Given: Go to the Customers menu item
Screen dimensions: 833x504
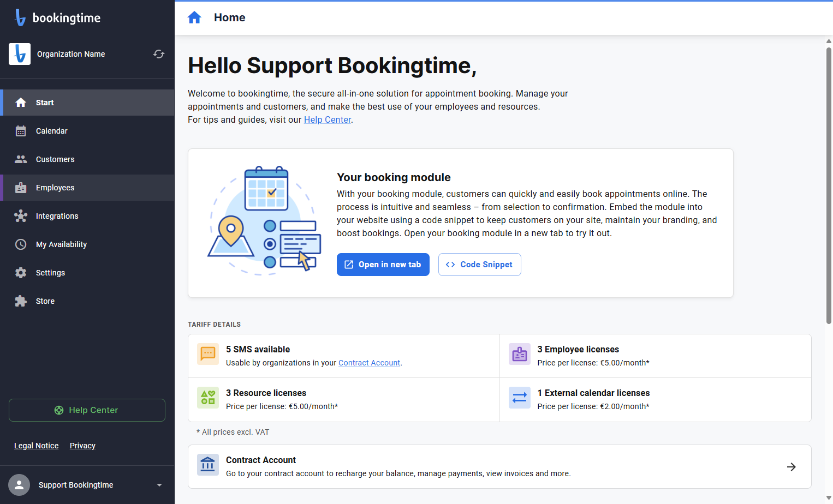Looking at the screenshot, I should point(87,159).
